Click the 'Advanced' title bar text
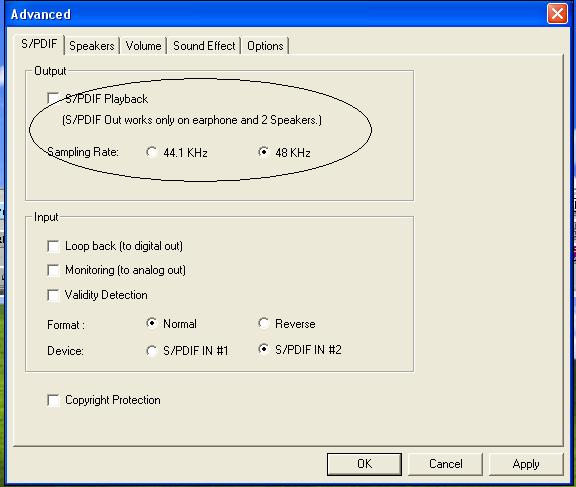The width and height of the screenshot is (576, 487). tap(41, 14)
